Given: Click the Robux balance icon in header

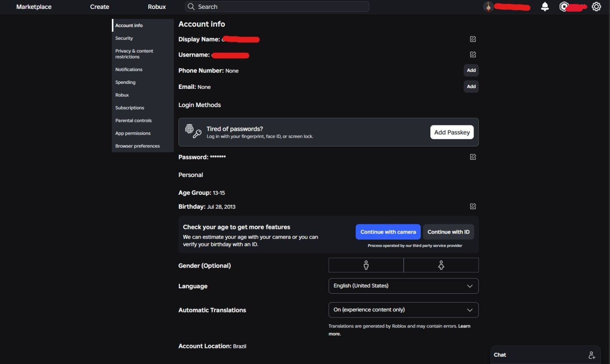Looking at the screenshot, I should (x=564, y=7).
